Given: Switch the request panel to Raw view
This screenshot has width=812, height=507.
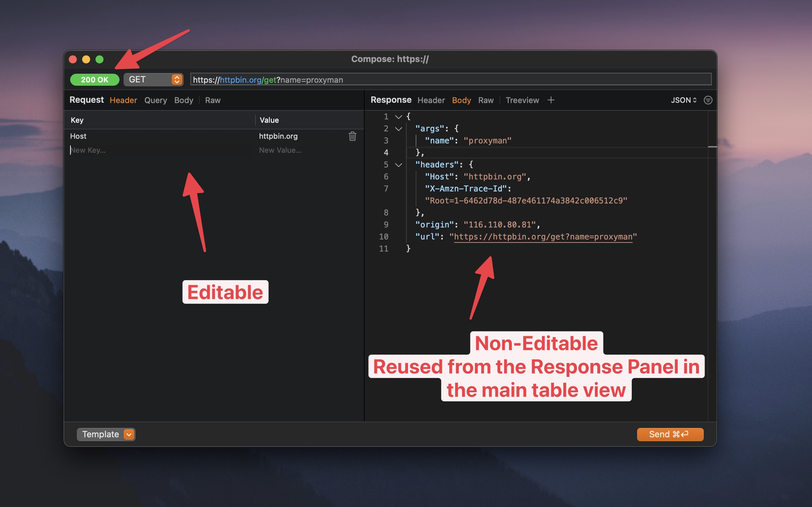Looking at the screenshot, I should (213, 100).
